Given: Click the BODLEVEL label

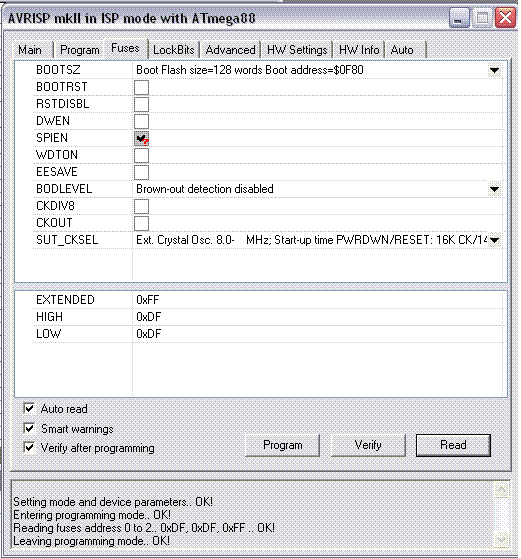Looking at the screenshot, I should (64, 189).
